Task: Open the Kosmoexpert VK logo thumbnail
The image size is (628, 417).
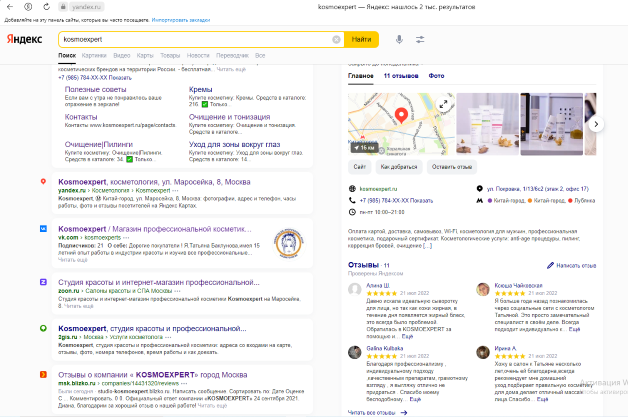Action: (288, 243)
